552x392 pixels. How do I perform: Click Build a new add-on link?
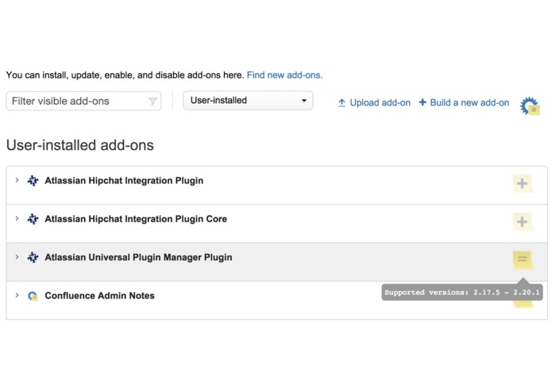[x=469, y=102]
